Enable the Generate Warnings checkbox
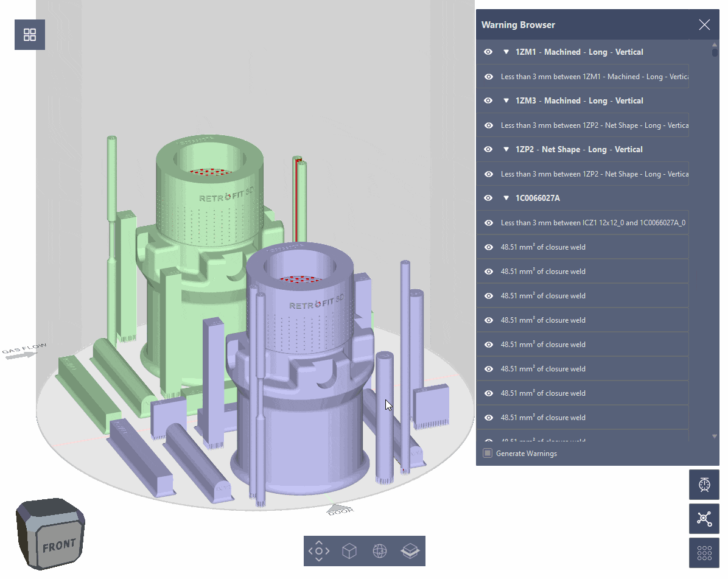 click(x=487, y=453)
